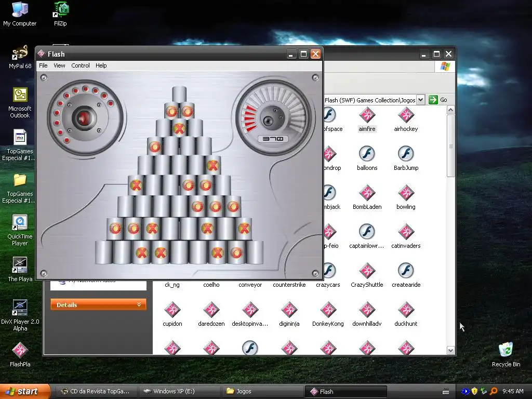Select the duckhunt game icon
532x399 pixels.
click(x=406, y=310)
